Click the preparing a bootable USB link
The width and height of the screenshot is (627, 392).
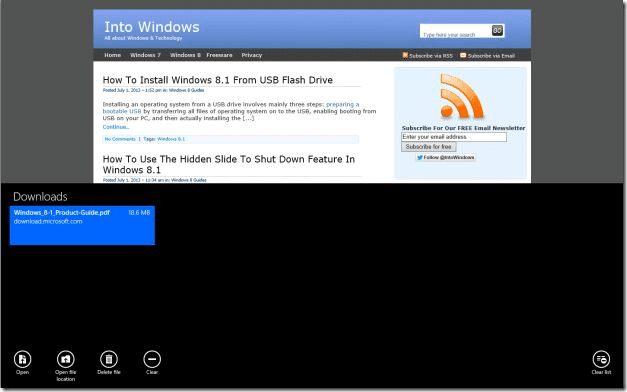(343, 104)
